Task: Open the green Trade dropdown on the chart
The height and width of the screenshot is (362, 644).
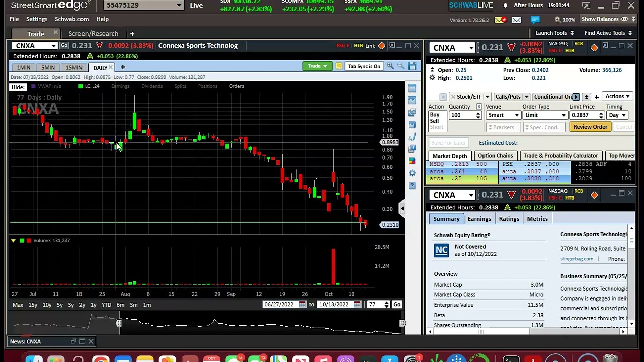Action: [x=317, y=66]
